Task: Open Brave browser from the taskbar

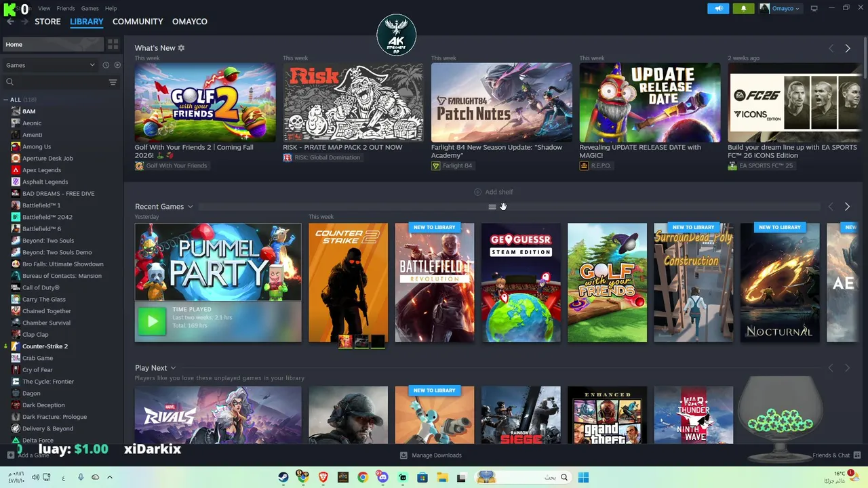Action: click(x=323, y=477)
